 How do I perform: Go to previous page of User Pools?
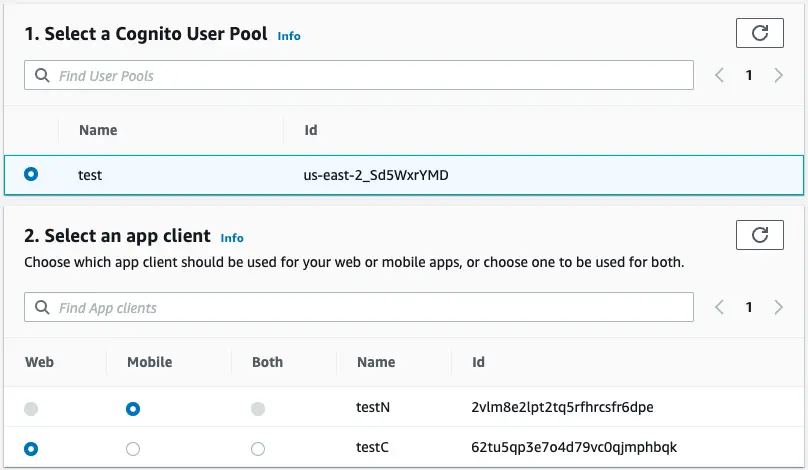tap(719, 76)
